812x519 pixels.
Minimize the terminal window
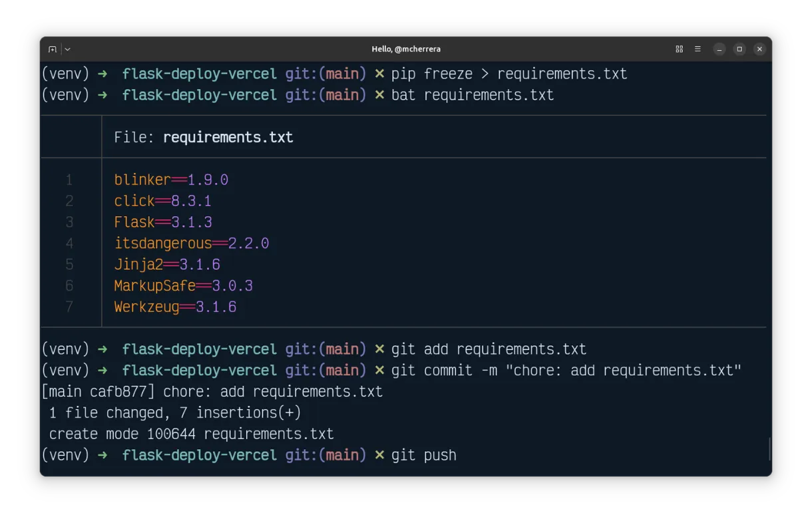pyautogui.click(x=719, y=49)
